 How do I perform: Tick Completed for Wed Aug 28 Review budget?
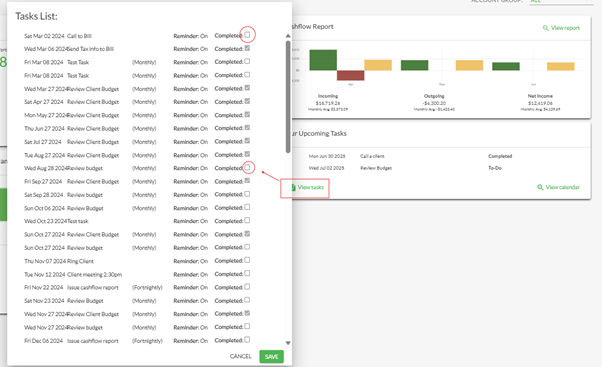pyautogui.click(x=247, y=167)
